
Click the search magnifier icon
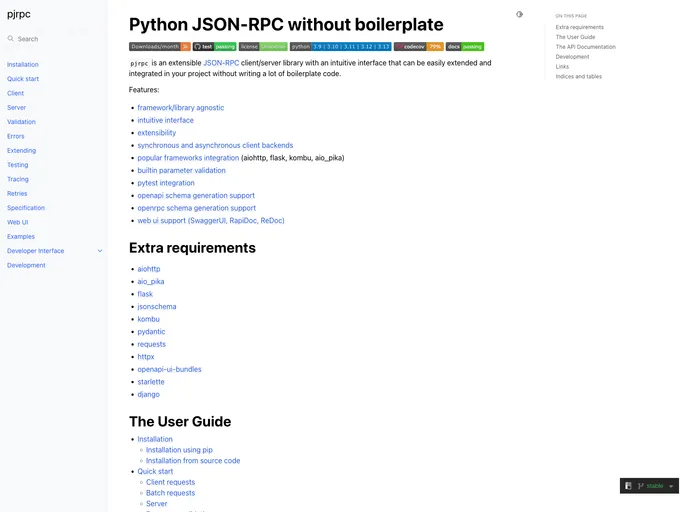click(x=11, y=39)
